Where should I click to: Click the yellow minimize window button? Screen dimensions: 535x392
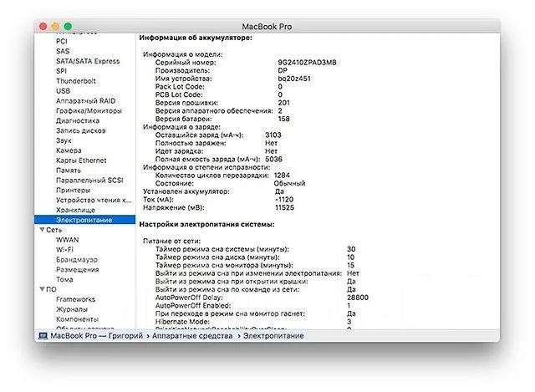point(55,26)
